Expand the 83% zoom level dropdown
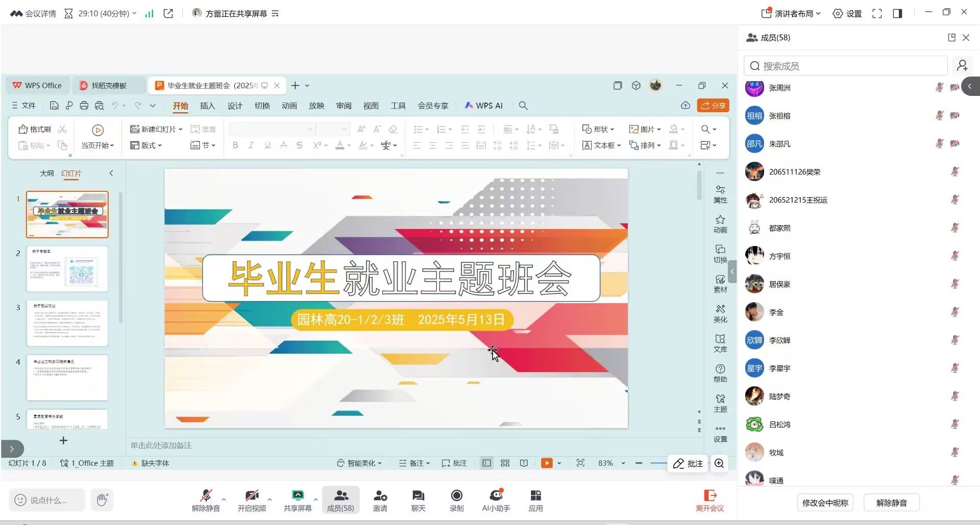Viewport: 980px width, 525px height. pos(623,463)
